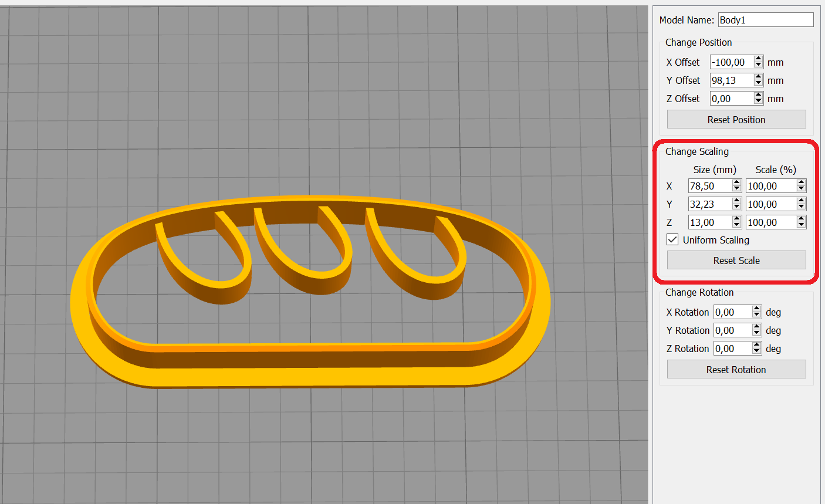Increase Y Rotation with the up arrow
This screenshot has width=825, height=504.
pos(757,327)
